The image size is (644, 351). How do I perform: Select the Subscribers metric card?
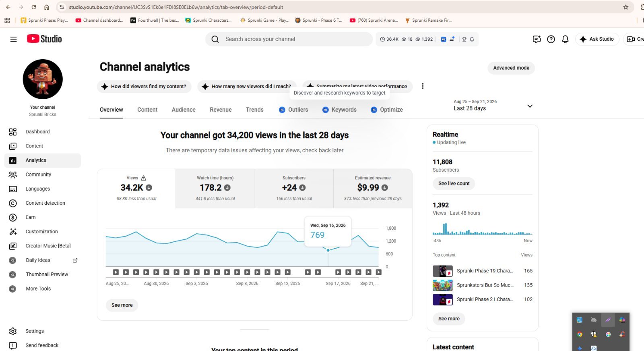[294, 189]
